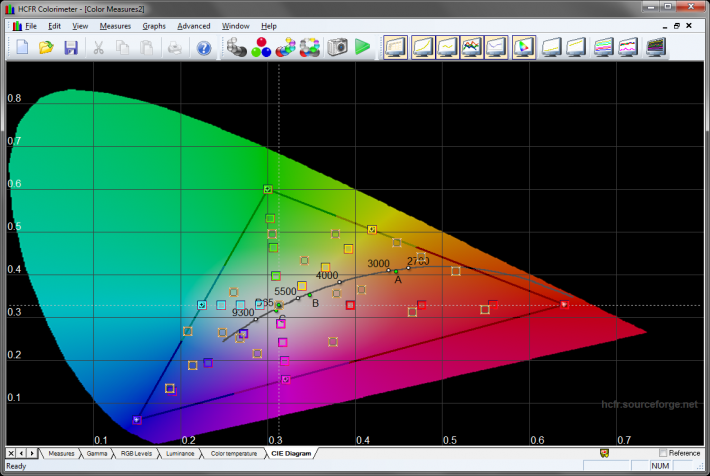Open the Help menu

pos(269,26)
